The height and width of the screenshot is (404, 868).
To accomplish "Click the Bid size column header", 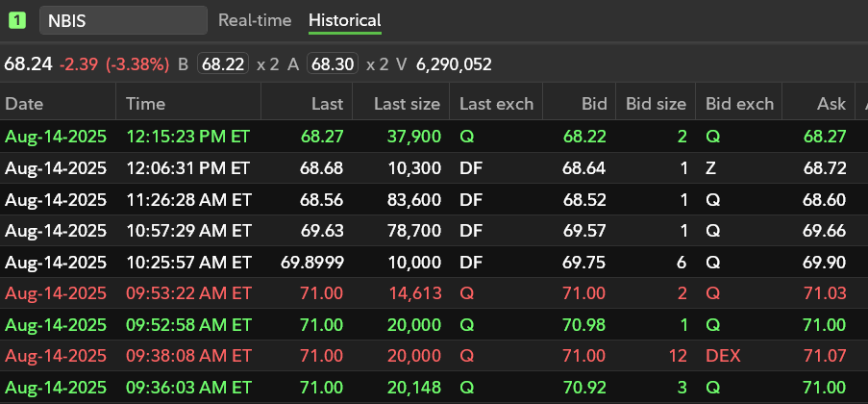I will tap(656, 104).
